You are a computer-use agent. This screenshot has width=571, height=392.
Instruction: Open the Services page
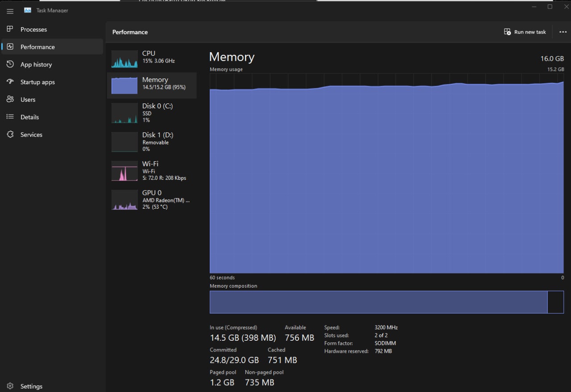(52, 135)
